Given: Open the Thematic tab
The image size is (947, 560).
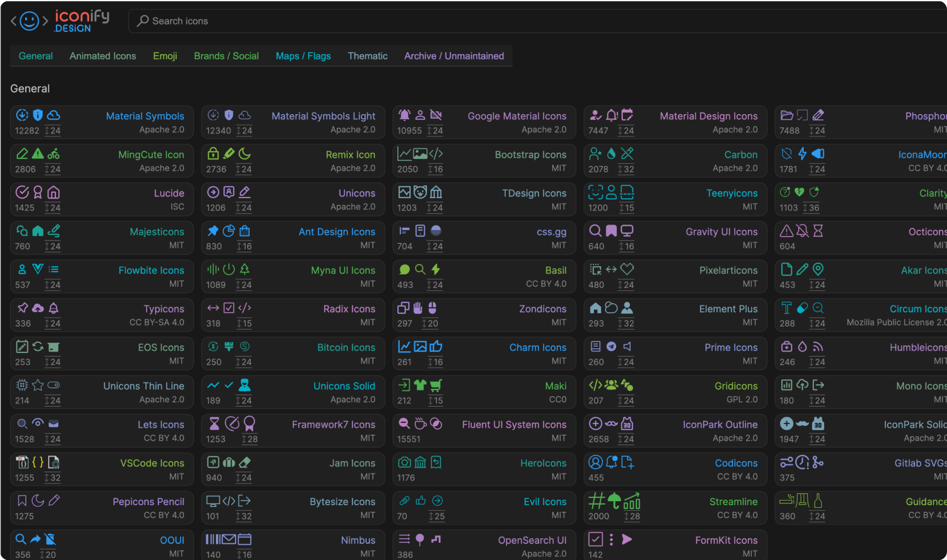Looking at the screenshot, I should click(368, 56).
